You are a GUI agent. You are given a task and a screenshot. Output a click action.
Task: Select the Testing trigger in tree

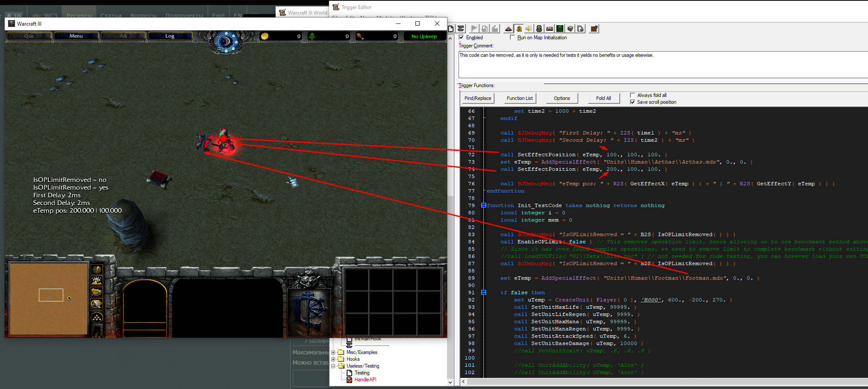362,373
